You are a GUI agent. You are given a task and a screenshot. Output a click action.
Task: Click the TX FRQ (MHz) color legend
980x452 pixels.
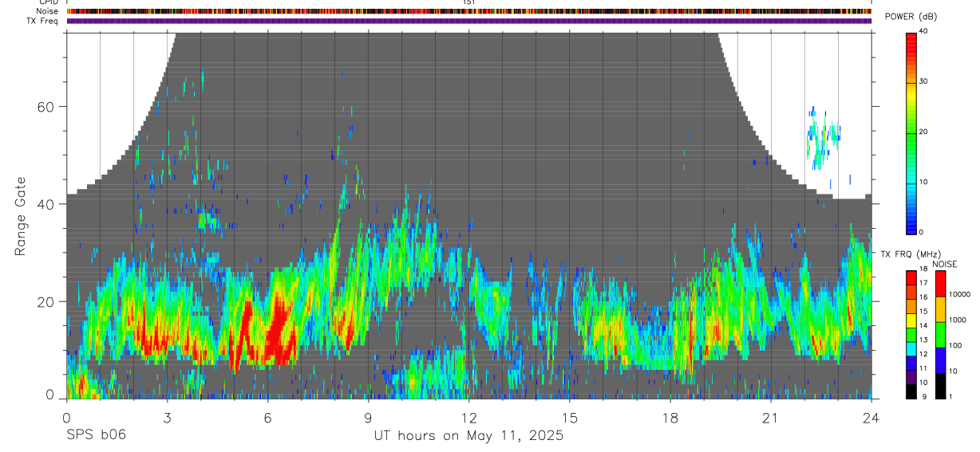911,335
